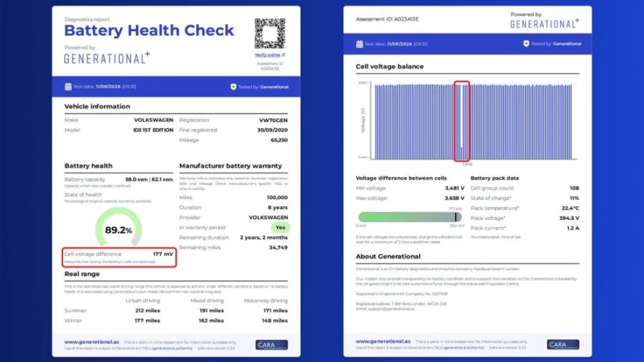644x362 pixels.
Task: Select the Duration value 8 years
Action: (278, 208)
